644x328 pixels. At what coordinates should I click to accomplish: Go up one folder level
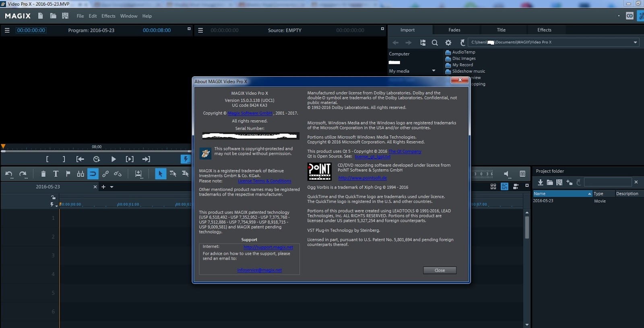click(463, 43)
